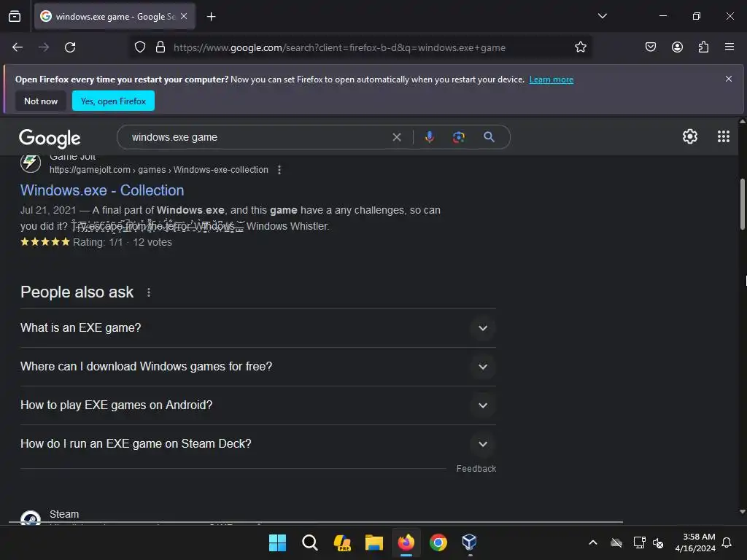Open the tracking protection shield icon
The image size is (747, 560).
139,47
